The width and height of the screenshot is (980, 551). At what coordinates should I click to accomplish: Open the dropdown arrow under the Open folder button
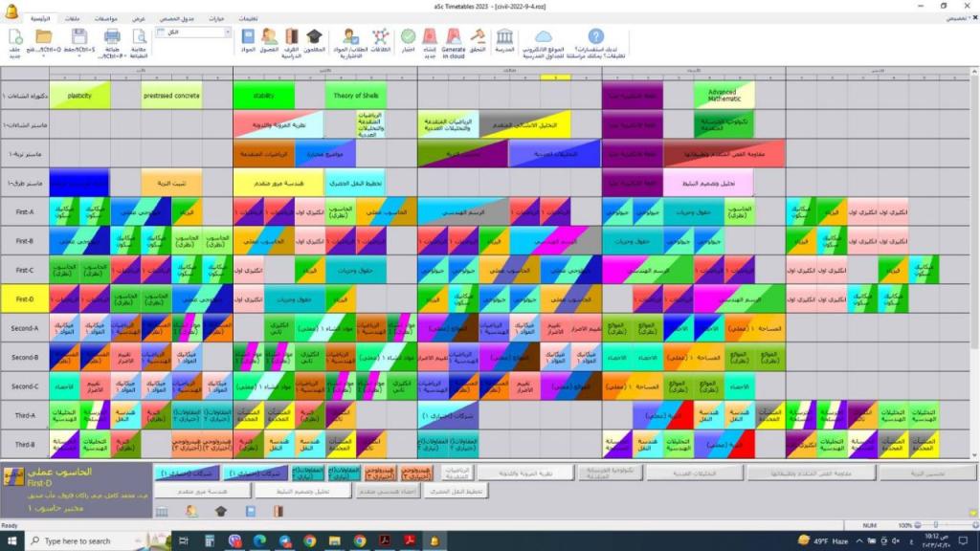click(44, 55)
